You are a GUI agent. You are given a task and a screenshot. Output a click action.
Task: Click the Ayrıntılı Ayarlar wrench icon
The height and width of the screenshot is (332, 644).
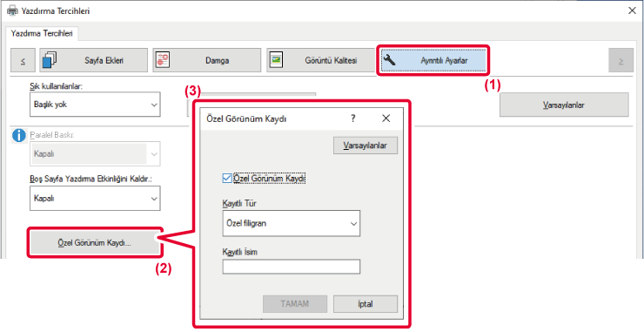pos(389,60)
